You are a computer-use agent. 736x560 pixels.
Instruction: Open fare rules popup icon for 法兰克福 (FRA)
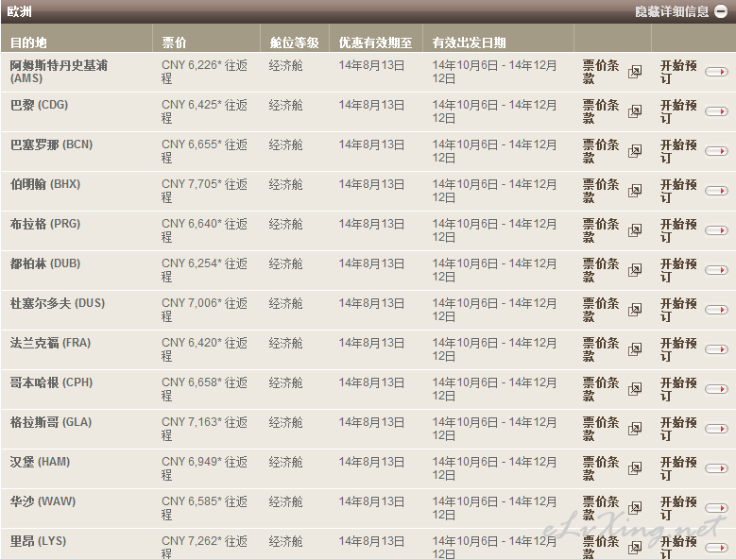click(635, 349)
